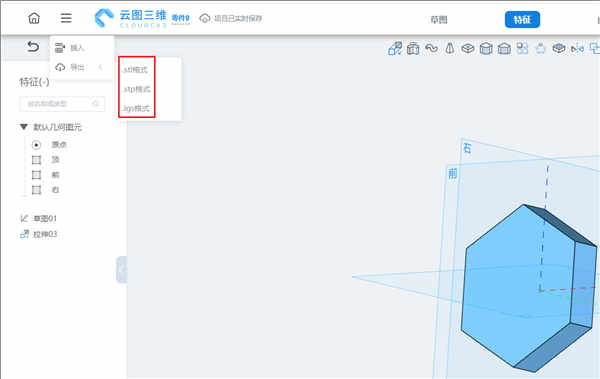Screen dimensions: 600x379
Task: Click the mirror tool icon
Action: pyautogui.click(x=577, y=49)
